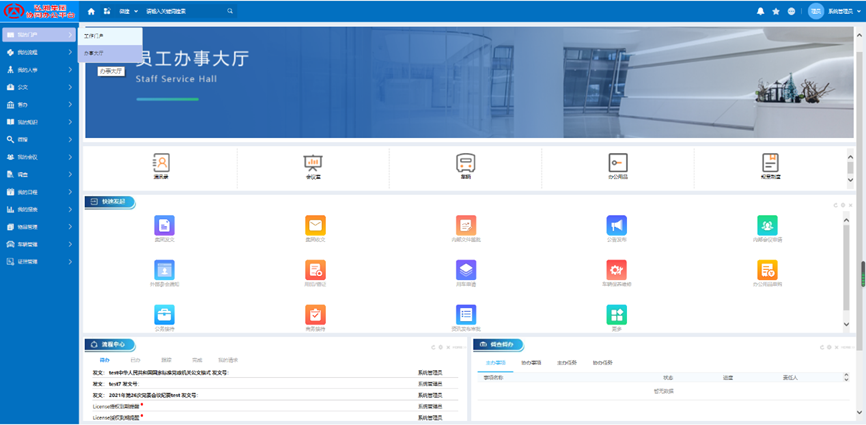Click the round user avatar
866x425 pixels.
[x=816, y=11]
